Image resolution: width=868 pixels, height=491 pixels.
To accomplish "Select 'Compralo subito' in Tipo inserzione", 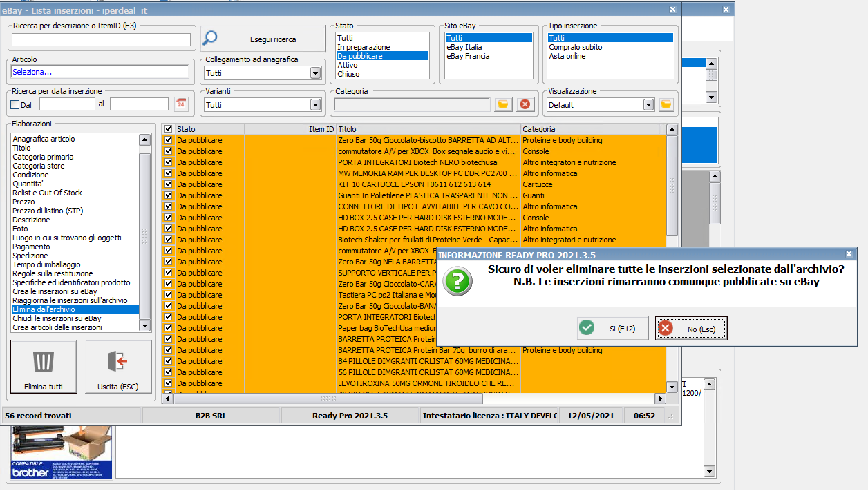I will tap(610, 47).
